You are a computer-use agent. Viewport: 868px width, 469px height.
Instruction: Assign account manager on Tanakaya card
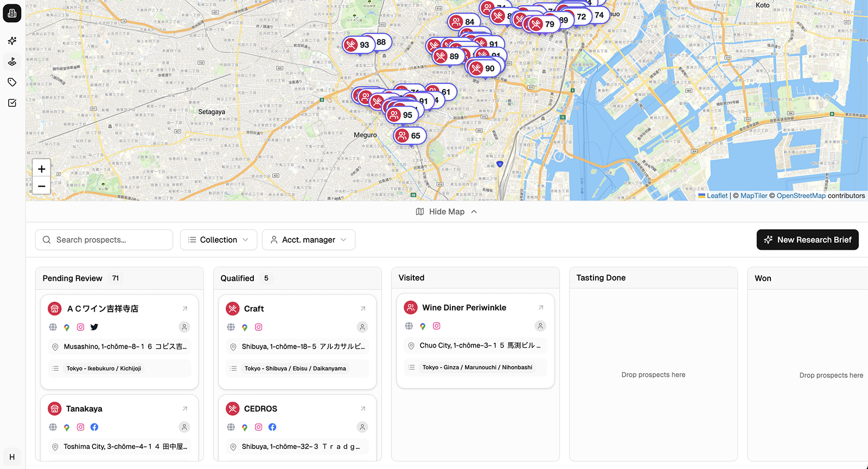[184, 427]
